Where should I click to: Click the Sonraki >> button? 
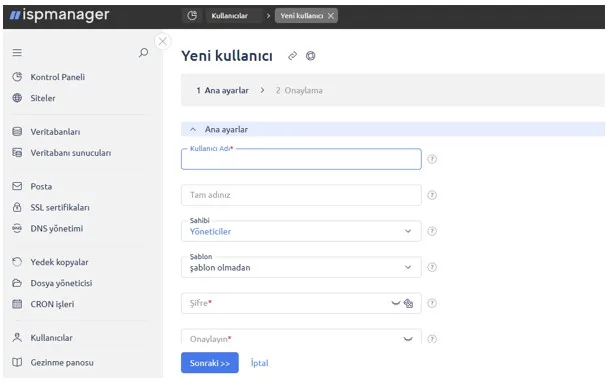[x=209, y=363]
